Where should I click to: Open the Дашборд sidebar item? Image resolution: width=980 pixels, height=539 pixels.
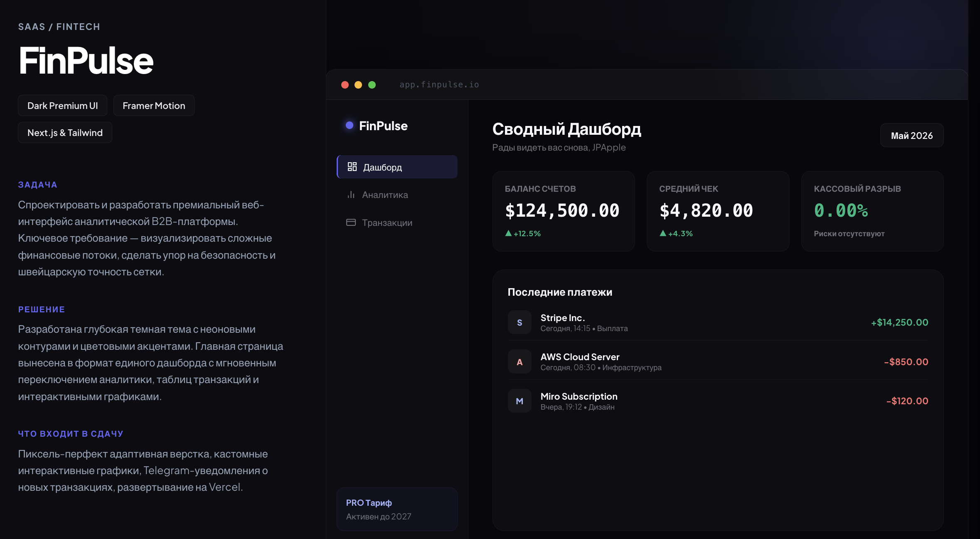click(x=397, y=167)
